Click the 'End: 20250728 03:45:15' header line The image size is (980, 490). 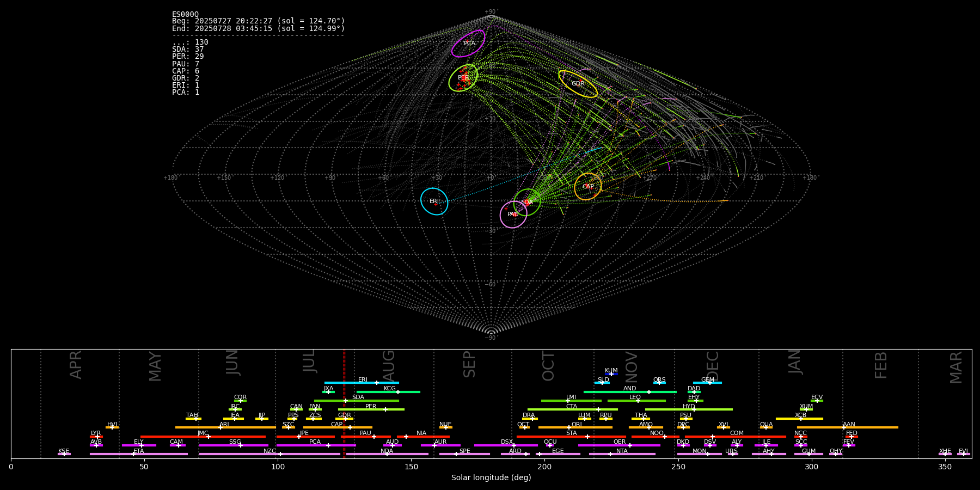(x=259, y=28)
